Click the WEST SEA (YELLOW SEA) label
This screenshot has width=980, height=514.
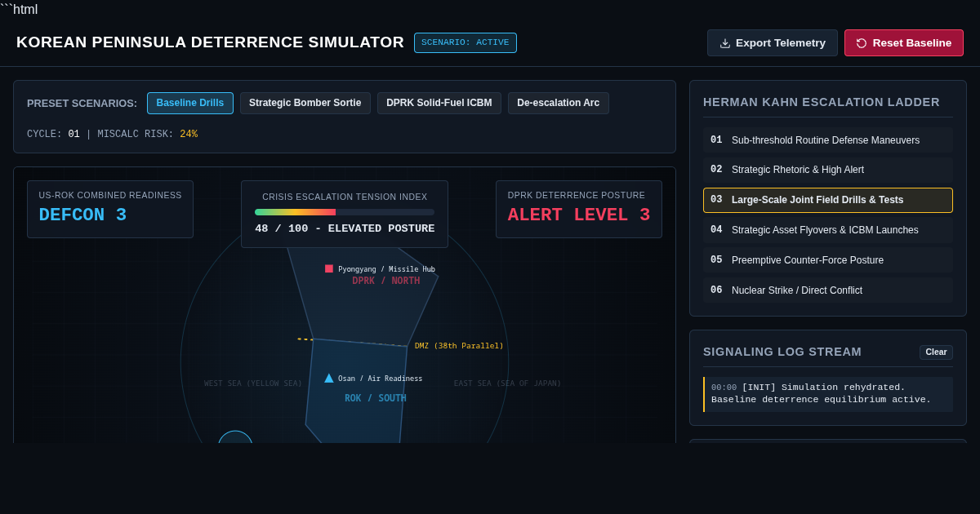[x=253, y=383]
